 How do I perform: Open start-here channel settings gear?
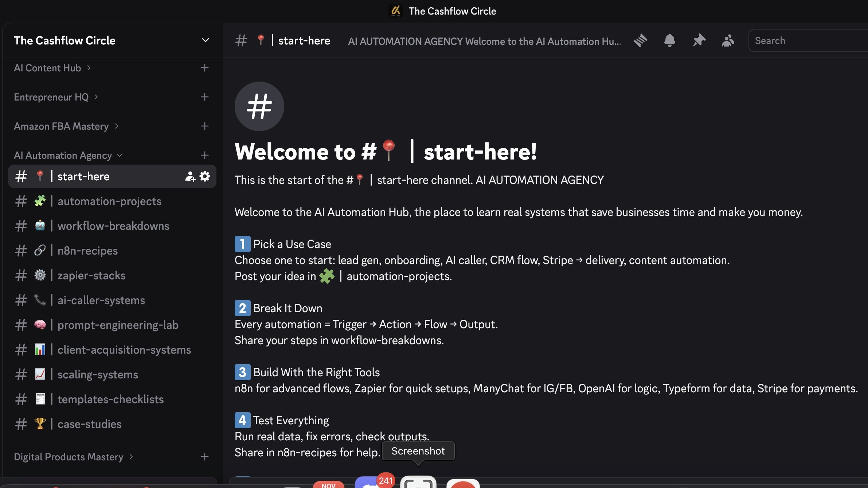[205, 177]
